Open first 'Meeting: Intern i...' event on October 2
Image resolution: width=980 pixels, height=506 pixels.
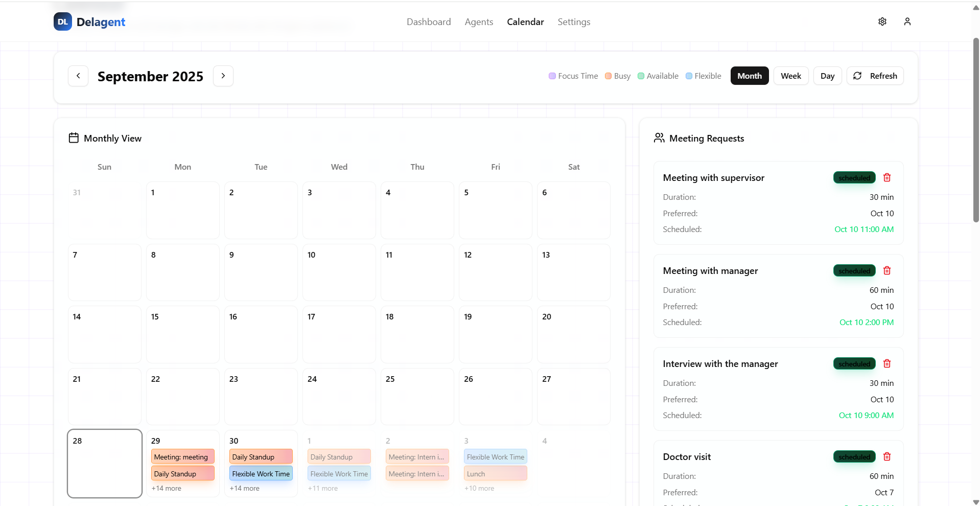point(417,456)
